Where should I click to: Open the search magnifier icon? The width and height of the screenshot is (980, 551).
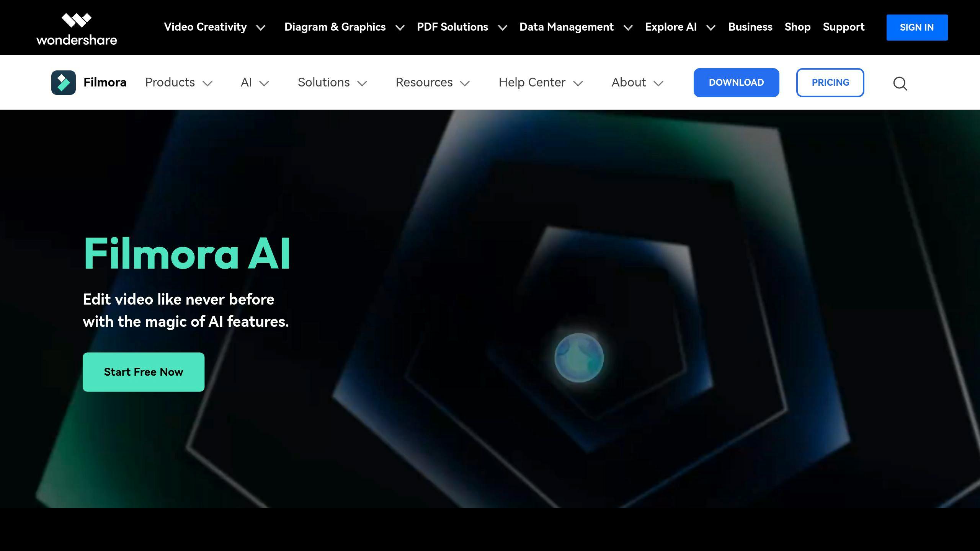click(x=900, y=83)
